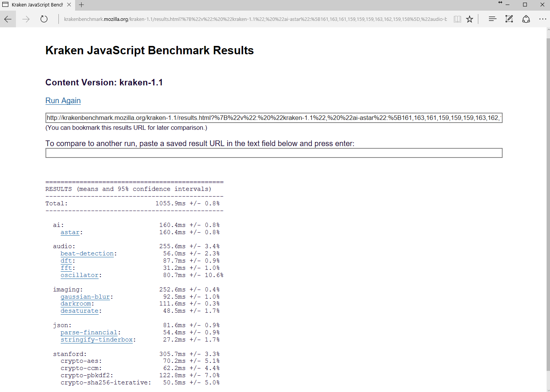Add page to favorites with star icon
The image size is (550, 392).
pyautogui.click(x=470, y=19)
